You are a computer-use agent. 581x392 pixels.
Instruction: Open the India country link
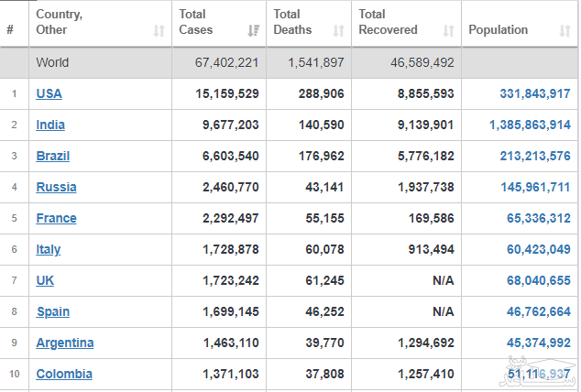(x=50, y=125)
